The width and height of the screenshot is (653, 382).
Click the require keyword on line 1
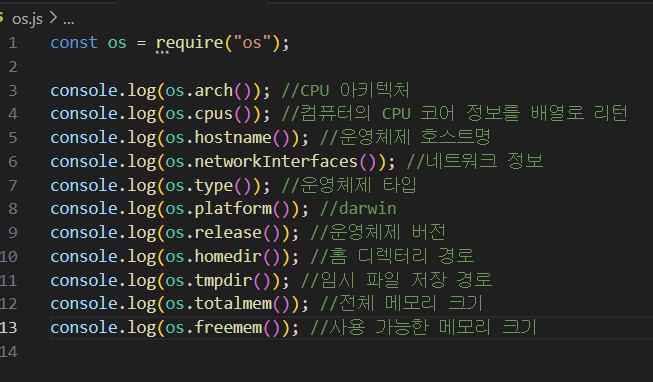pos(189,43)
